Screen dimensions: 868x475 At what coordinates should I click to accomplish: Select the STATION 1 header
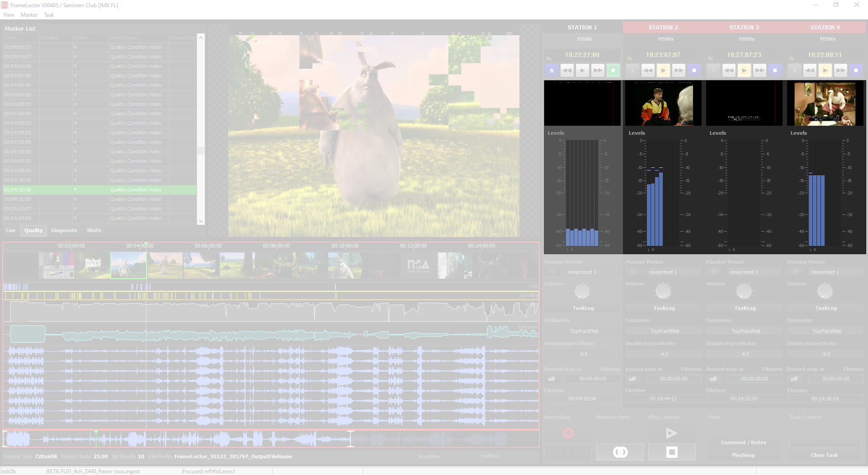click(582, 28)
